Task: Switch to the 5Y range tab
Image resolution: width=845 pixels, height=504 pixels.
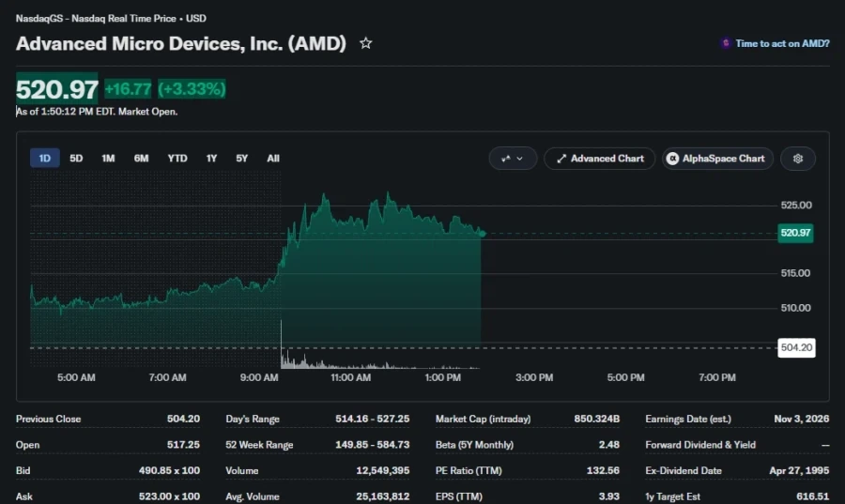Action: (x=241, y=159)
